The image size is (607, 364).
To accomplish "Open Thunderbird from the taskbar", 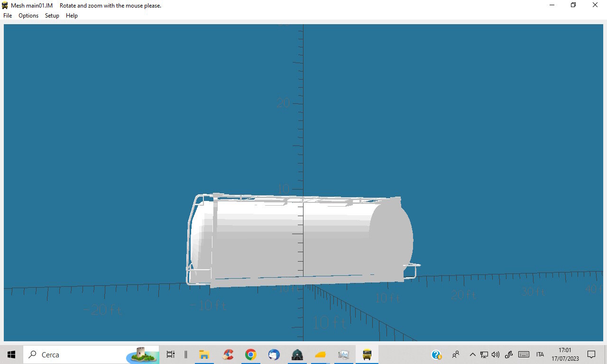I will (x=274, y=355).
